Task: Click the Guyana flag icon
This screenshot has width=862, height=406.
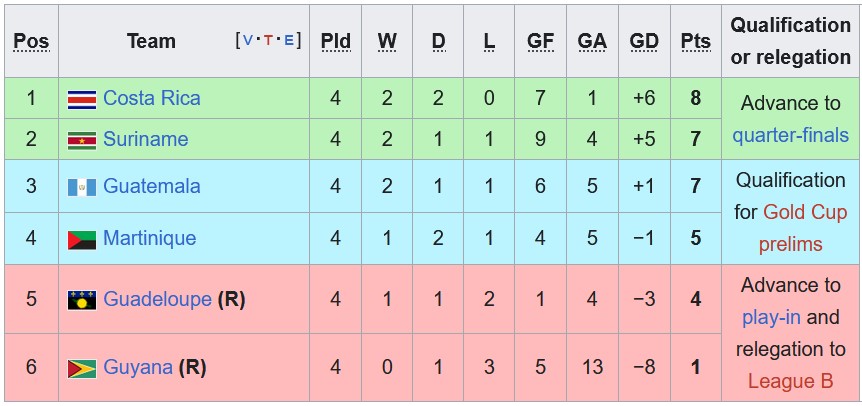Action: tap(81, 368)
